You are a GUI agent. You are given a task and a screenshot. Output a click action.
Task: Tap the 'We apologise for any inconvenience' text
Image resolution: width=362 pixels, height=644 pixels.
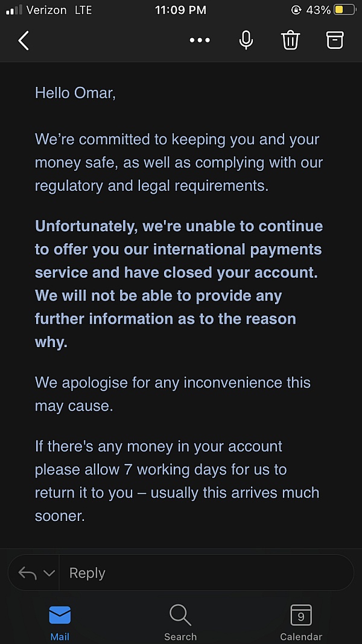[x=173, y=394]
